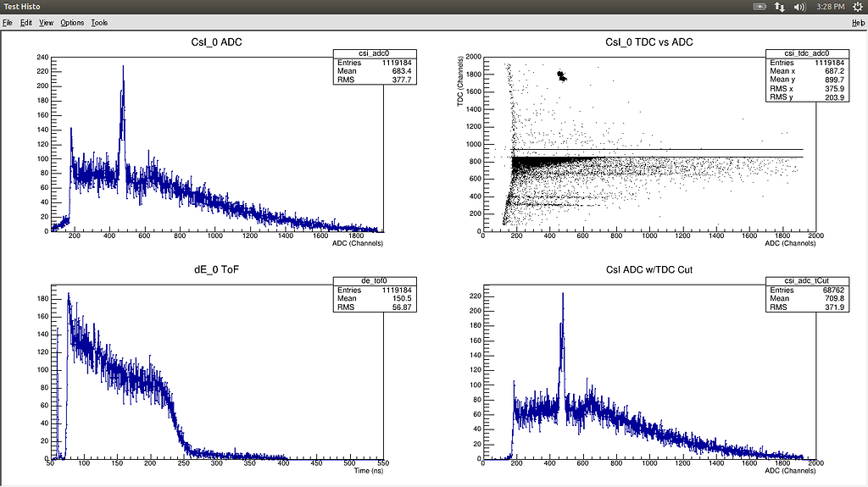The image size is (868, 487).
Task: Click the 'CsI_0 ADC' plot title
Action: click(219, 42)
